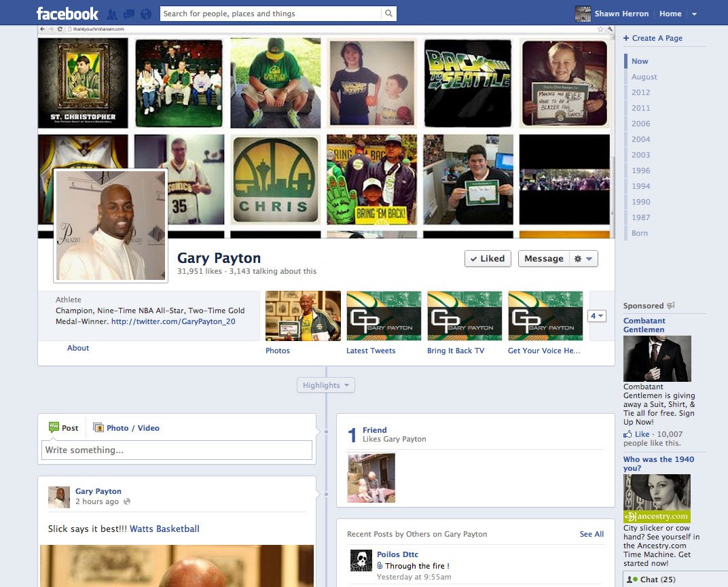Open the Chat (25) bar
Screen dimensions: 728x587
pos(675,580)
